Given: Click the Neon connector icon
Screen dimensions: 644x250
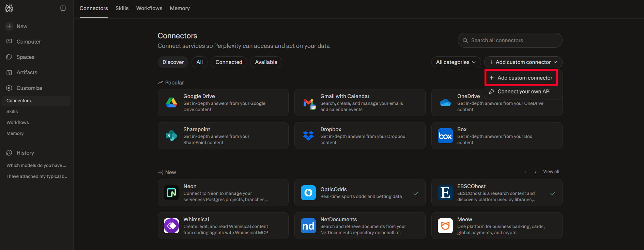Looking at the screenshot, I should tap(171, 193).
